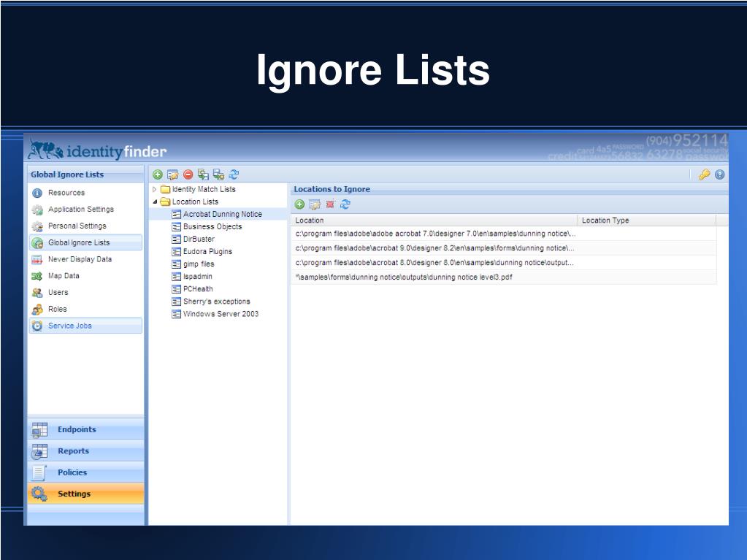Click the Resources info icon in sidebar
Image resolution: width=747 pixels, height=560 pixels.
(37, 193)
